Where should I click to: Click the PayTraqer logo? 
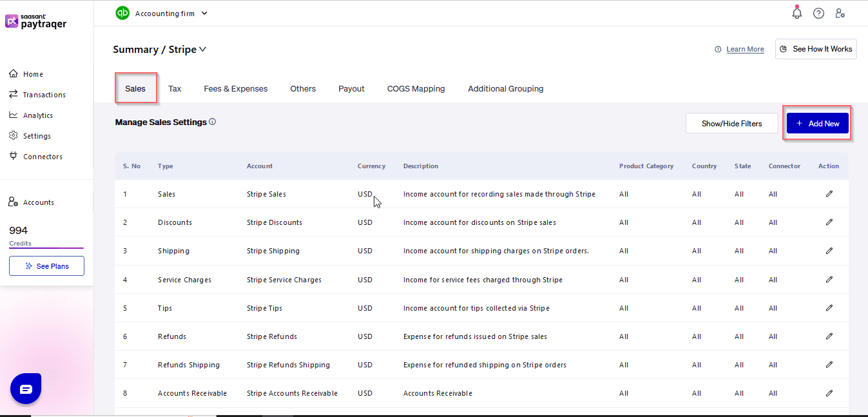pos(36,21)
